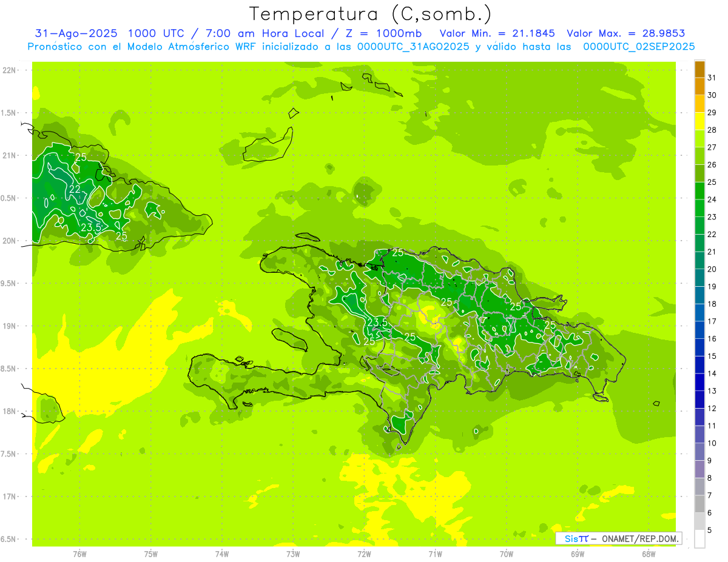728x562 pixels.
Task: Click the '68W' longitude label
Action: coord(649,554)
